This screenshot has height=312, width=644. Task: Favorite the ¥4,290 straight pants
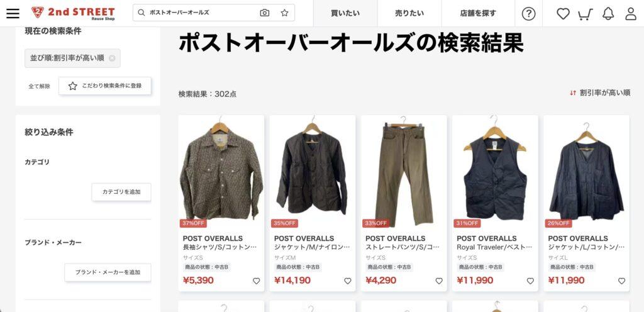439,281
